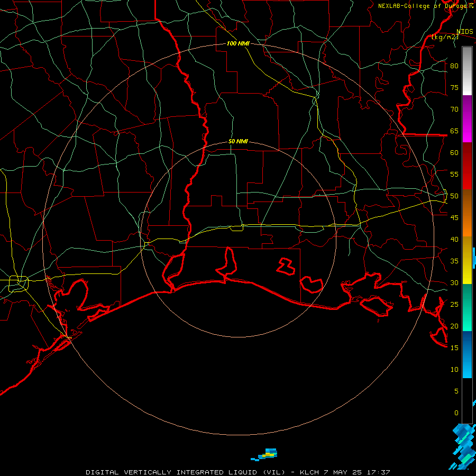This screenshot has height=476, width=476.
Task: Click the DIGITAL VERTICALLY INTEGRATED LIQUID (VIL) title
Action: pyautogui.click(x=185, y=472)
